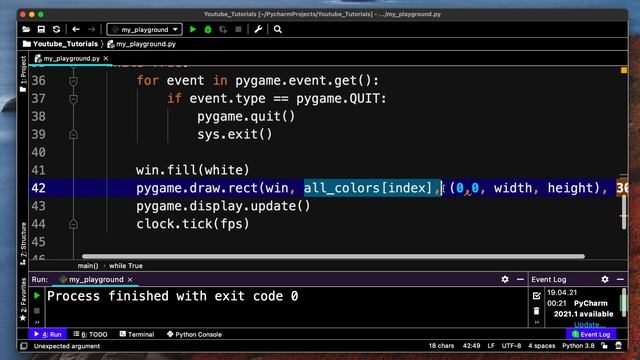Click the Stop square icon in top toolbar
Viewport: 640px width, 360px height.
(x=238, y=29)
